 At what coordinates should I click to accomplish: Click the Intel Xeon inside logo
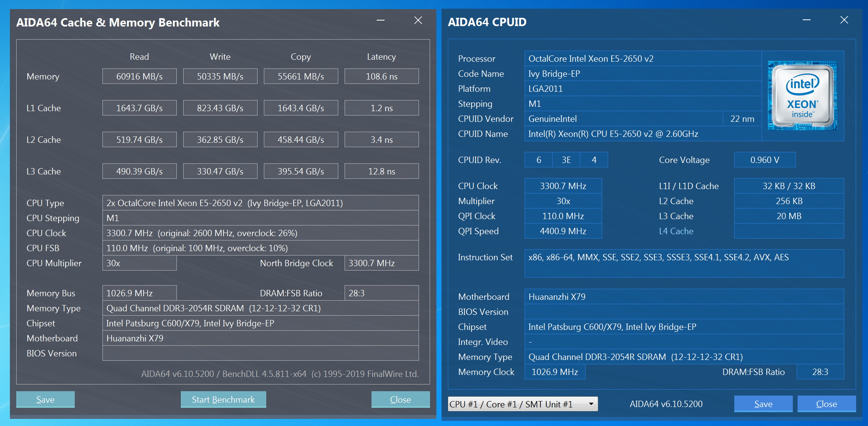coord(802,96)
